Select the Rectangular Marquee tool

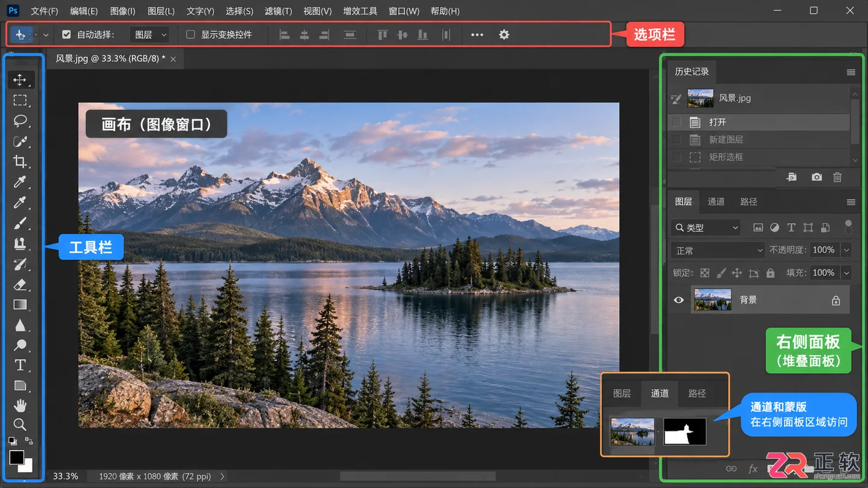pyautogui.click(x=20, y=100)
